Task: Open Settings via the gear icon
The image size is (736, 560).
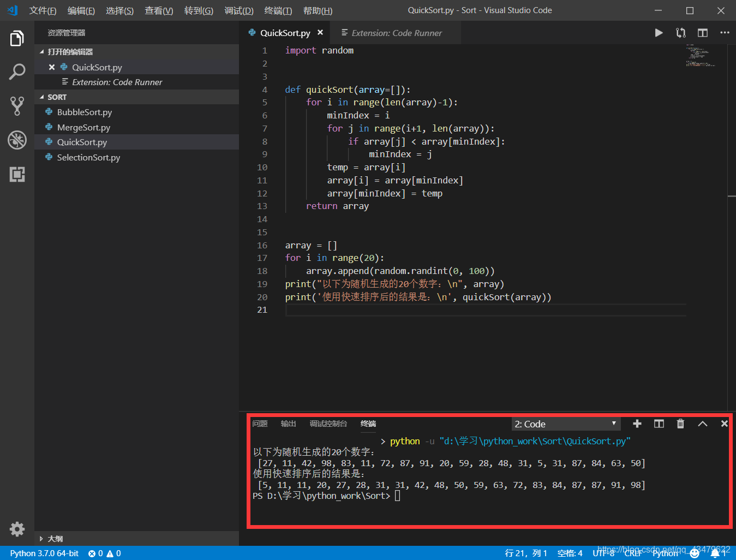Action: coord(17,529)
